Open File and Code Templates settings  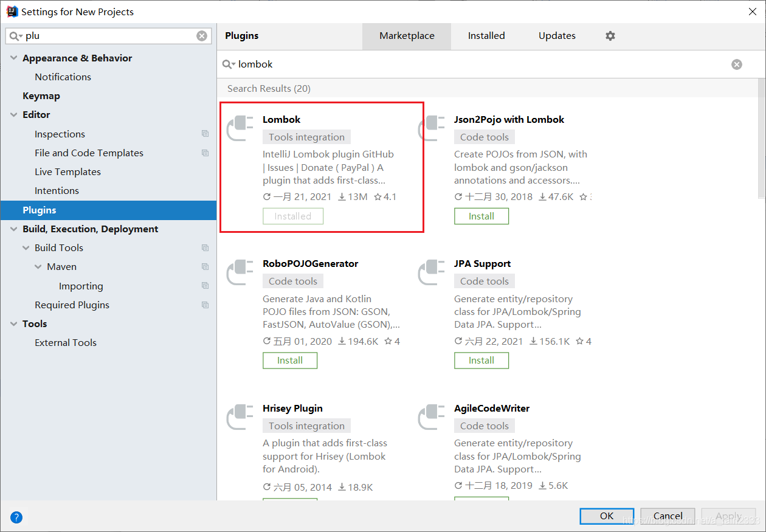click(89, 153)
